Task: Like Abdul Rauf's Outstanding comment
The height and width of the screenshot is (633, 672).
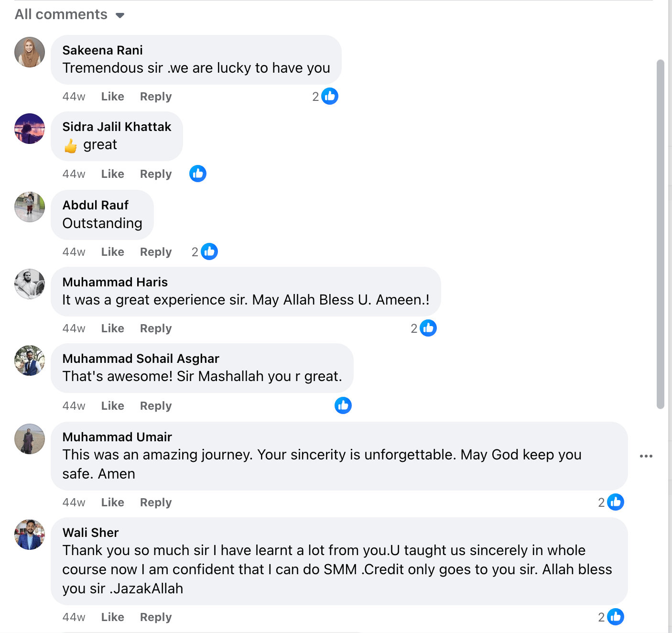Action: click(x=113, y=252)
